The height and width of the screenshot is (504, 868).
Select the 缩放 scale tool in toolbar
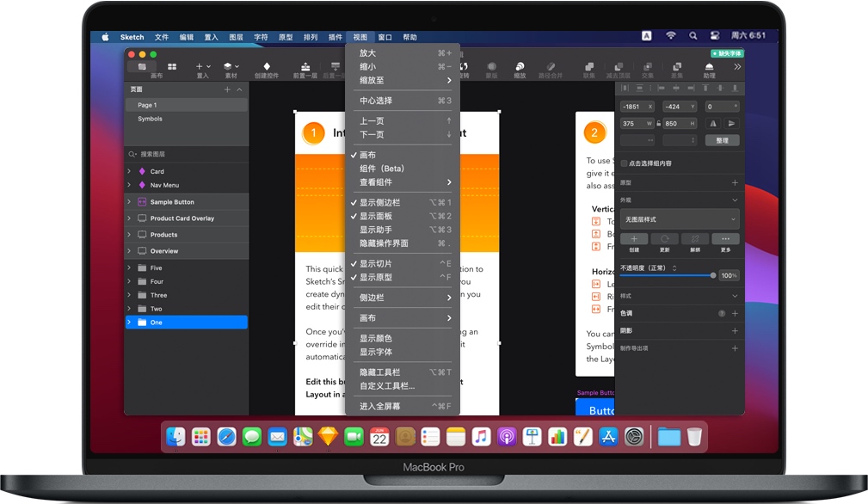520,66
